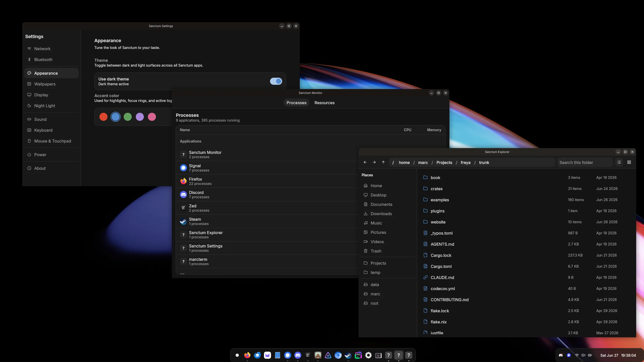Viewport: 644px width, 362px height.
Task: Select the Zed process row
Action: click(267, 208)
